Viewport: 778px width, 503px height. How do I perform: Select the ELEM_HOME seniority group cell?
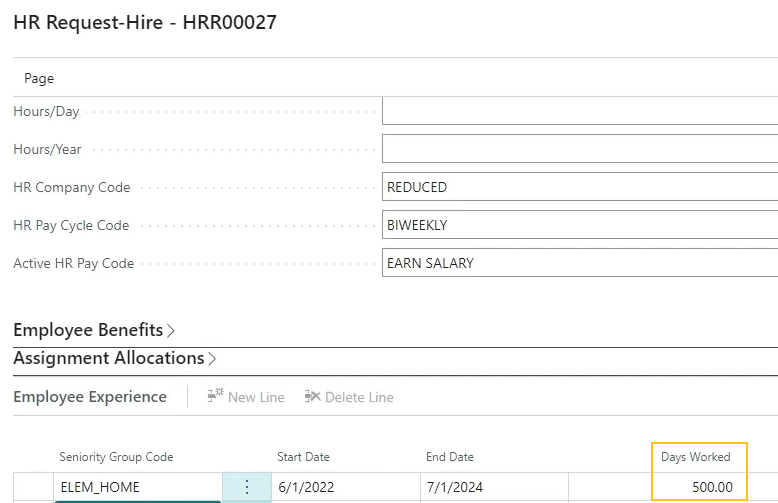pyautogui.click(x=138, y=487)
